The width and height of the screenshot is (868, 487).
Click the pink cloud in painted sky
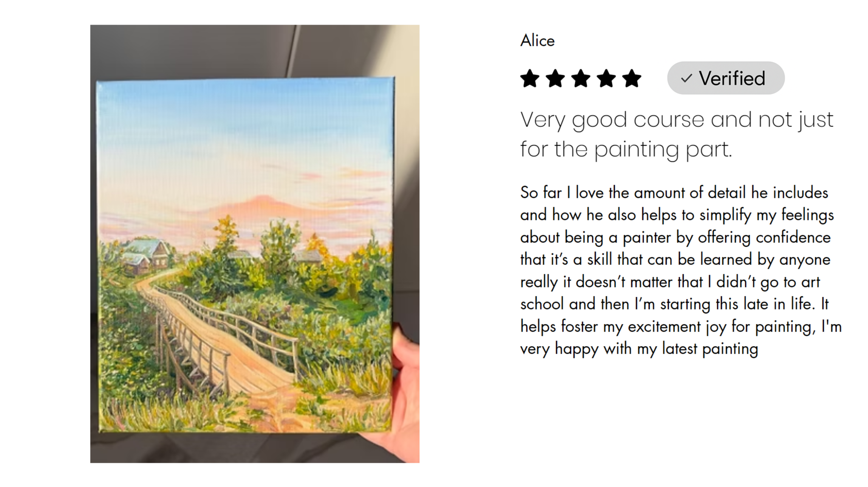click(259, 205)
